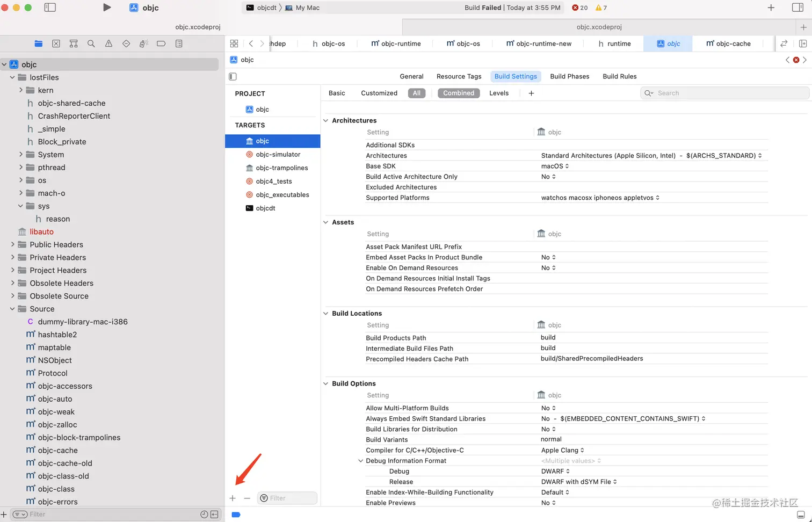Open the issue navigator warning icon

[x=108, y=44]
